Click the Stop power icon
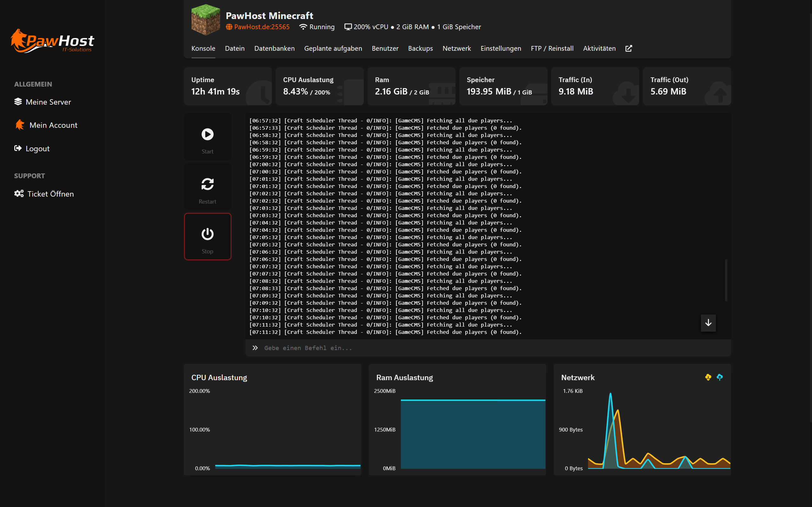The image size is (812, 507). (207, 234)
